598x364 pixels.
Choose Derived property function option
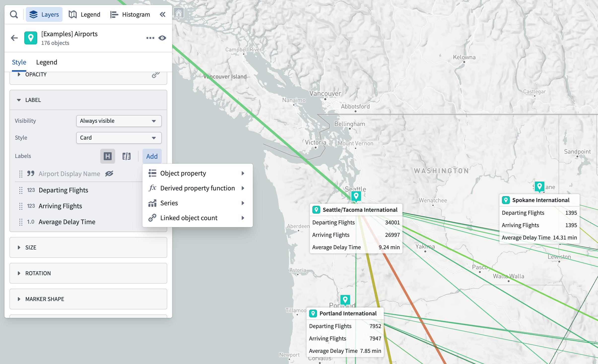coord(198,188)
